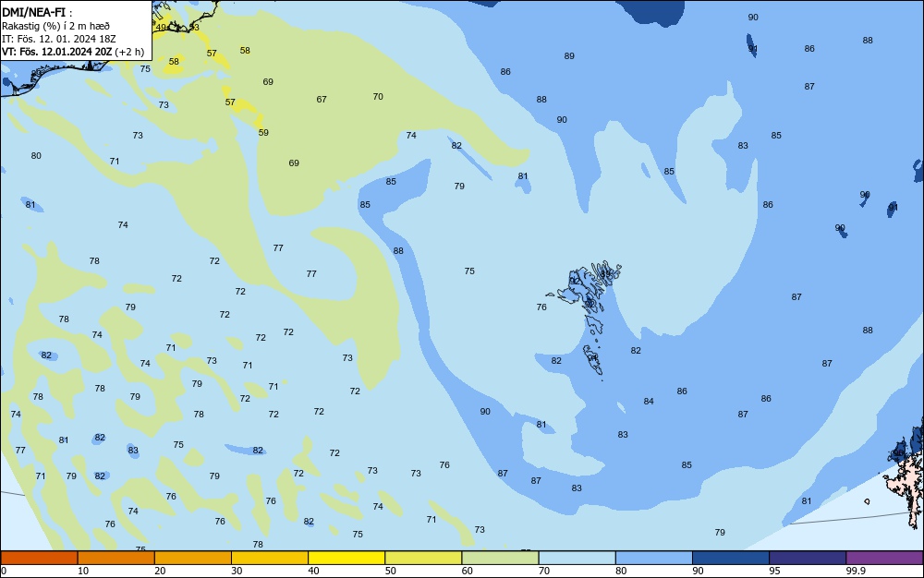This screenshot has height=578, width=924.
Task: Click the map humidity value 59
Action: tap(263, 132)
